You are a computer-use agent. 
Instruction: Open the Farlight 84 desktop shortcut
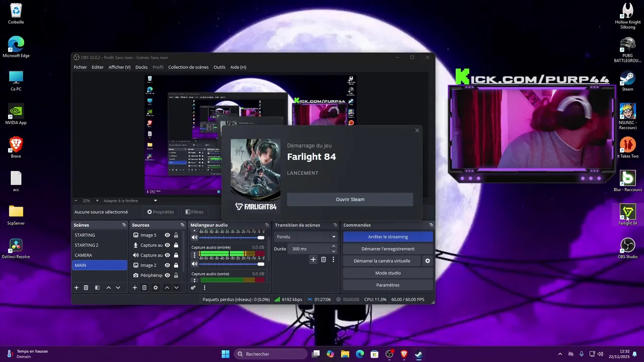click(627, 215)
